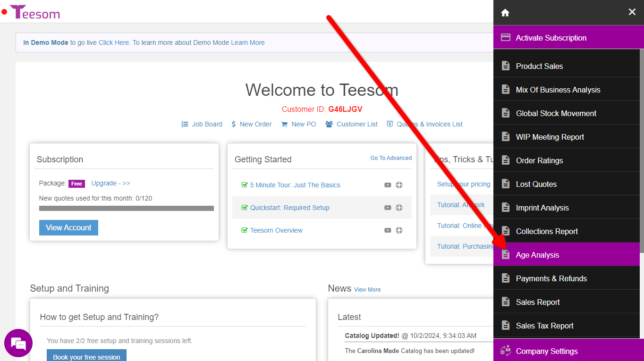Toggle the 5 Minute Tour checkmark
Image resolution: width=644 pixels, height=361 pixels.
[245, 185]
